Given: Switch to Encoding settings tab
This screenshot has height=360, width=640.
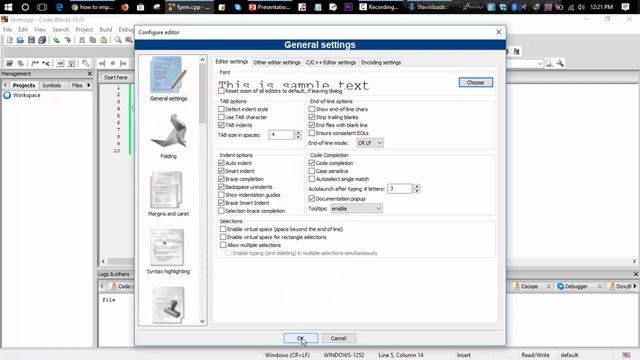Looking at the screenshot, I should pos(381,62).
